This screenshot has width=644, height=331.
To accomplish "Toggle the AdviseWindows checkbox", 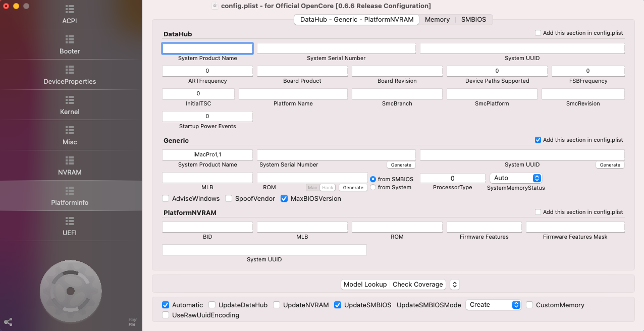I will (x=166, y=198).
